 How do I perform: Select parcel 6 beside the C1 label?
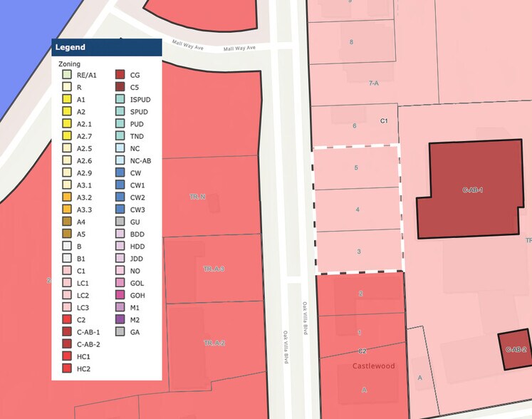(x=354, y=125)
